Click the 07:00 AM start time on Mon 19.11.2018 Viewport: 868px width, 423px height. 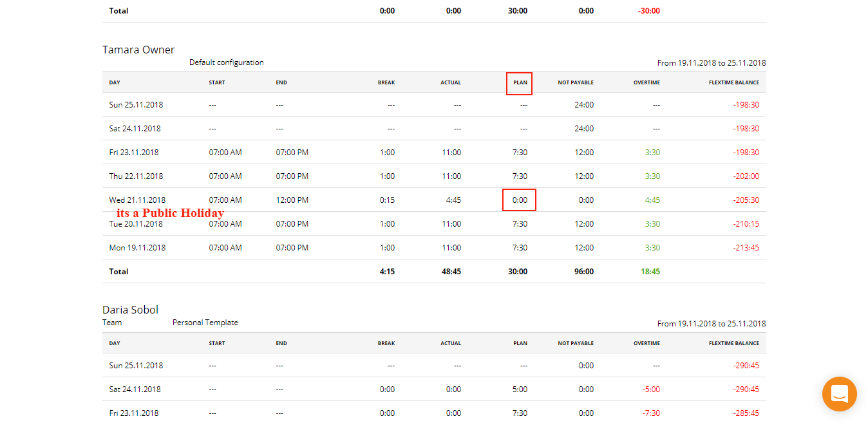click(x=225, y=248)
